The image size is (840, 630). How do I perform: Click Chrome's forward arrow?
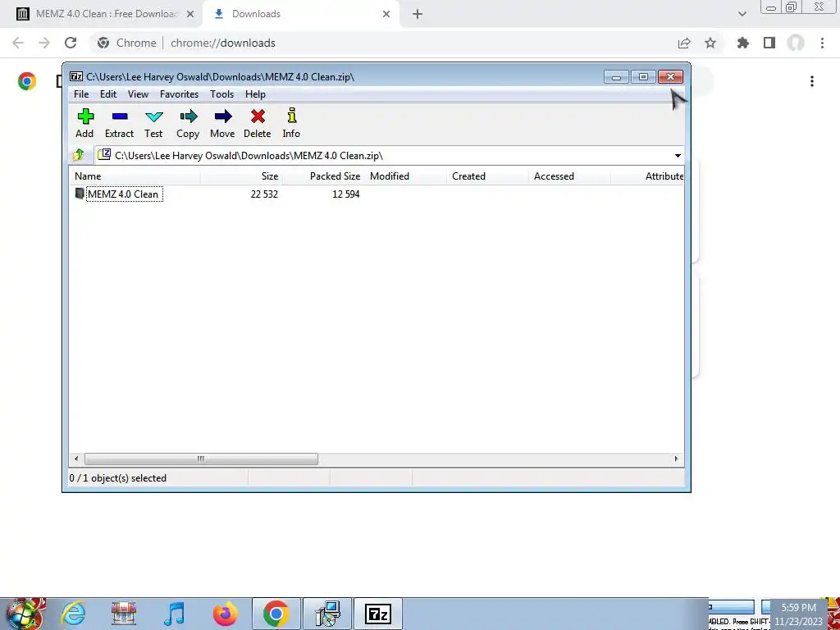coord(44,43)
